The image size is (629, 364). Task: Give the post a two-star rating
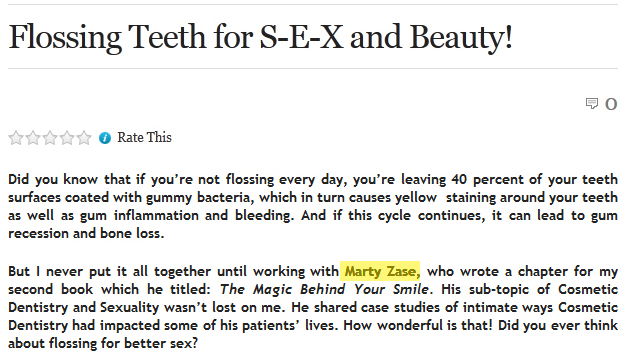point(33,138)
